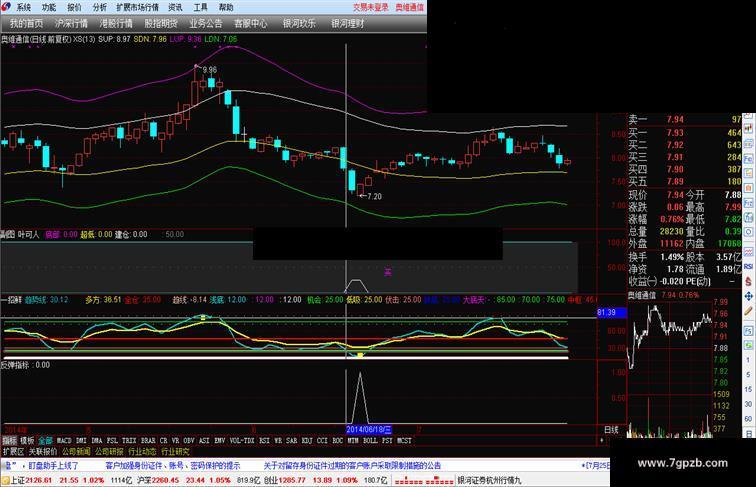This screenshot has height=487, width=756.
Task: Open 业务公告 tab
Action: (x=206, y=23)
